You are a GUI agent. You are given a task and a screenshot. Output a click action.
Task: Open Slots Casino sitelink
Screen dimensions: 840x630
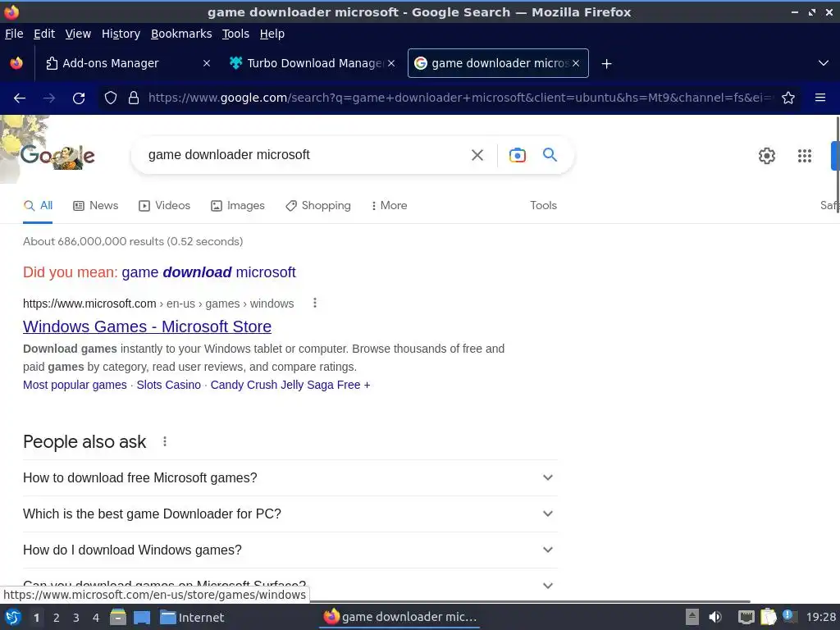click(x=169, y=385)
